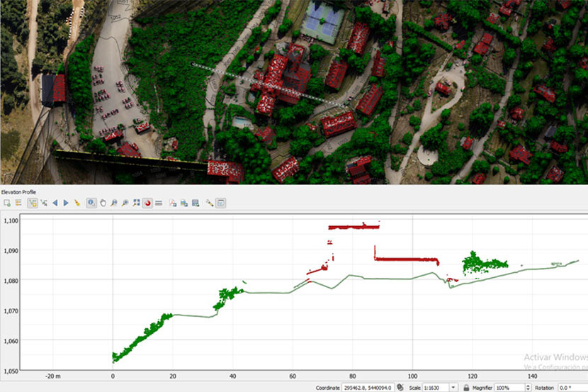This screenshot has width=588, height=392.
Task: Click the Elevation Profile panel title
Action: [x=19, y=192]
